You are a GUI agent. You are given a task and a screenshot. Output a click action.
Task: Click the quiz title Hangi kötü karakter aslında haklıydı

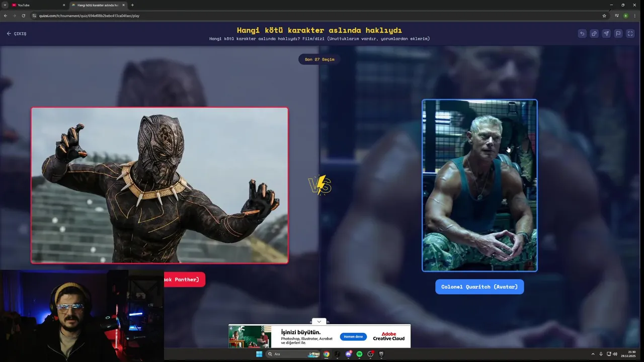[x=319, y=30]
